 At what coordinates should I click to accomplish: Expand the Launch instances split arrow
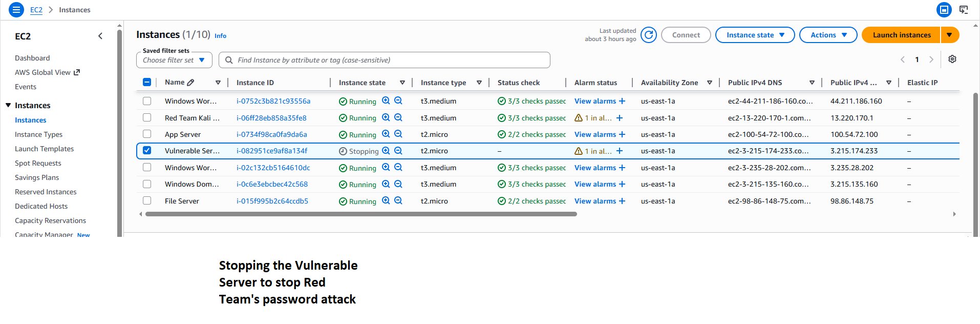950,35
